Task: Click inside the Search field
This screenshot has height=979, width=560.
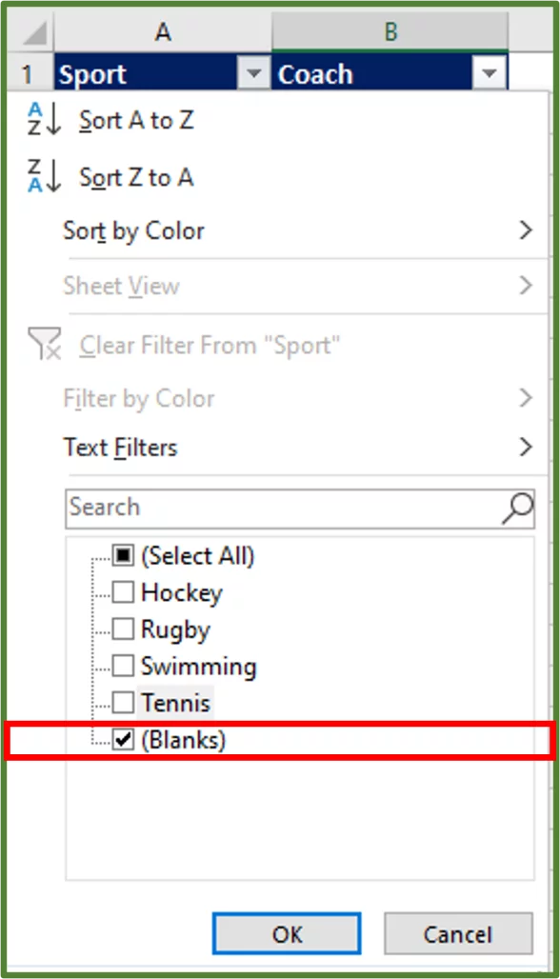Action: click(238, 508)
